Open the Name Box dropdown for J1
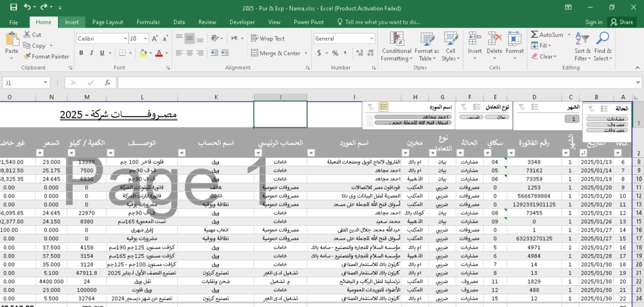Image resolution: width=644 pixels, height=307 pixels. (x=45, y=82)
